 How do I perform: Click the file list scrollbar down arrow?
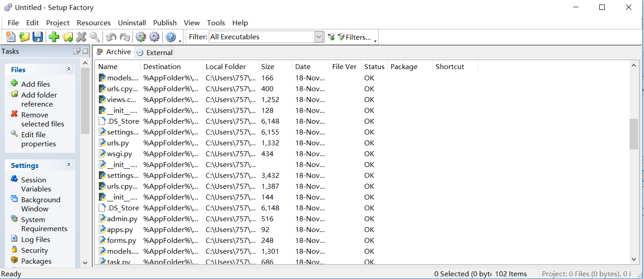[x=634, y=259]
